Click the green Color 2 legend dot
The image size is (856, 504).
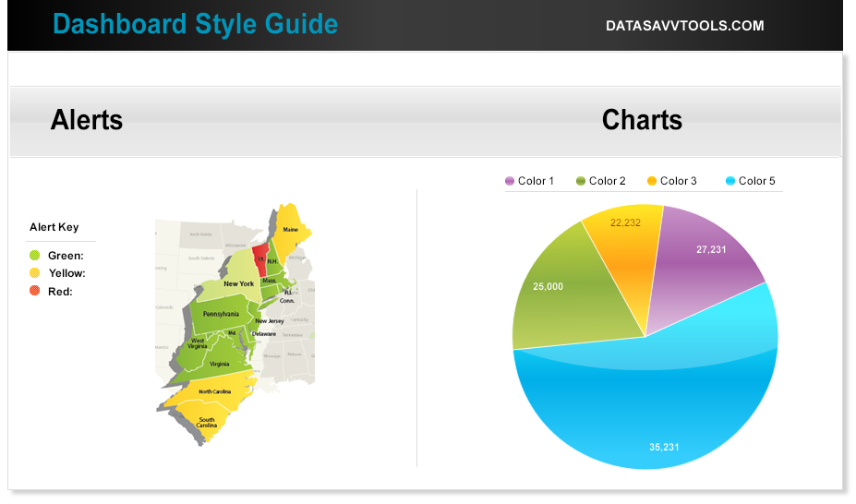[x=581, y=181]
